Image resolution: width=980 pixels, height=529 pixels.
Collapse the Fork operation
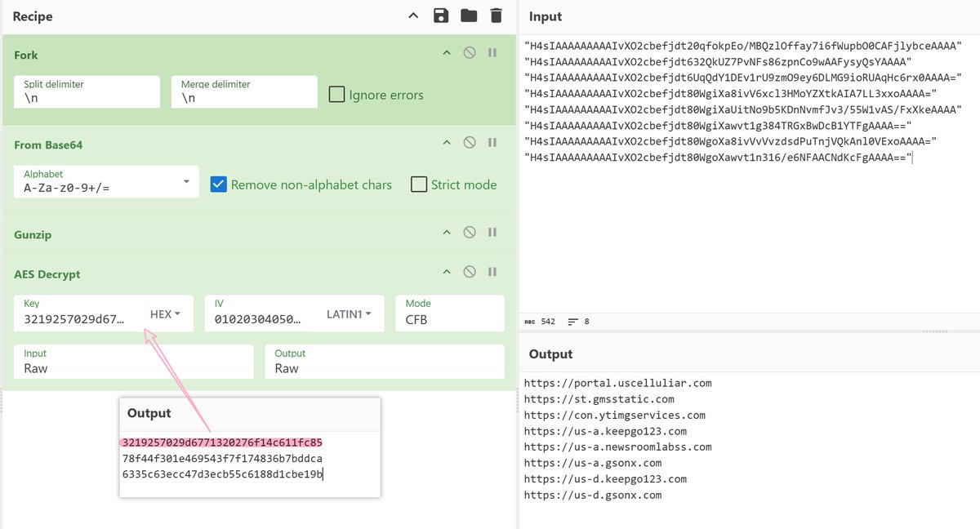coord(447,53)
